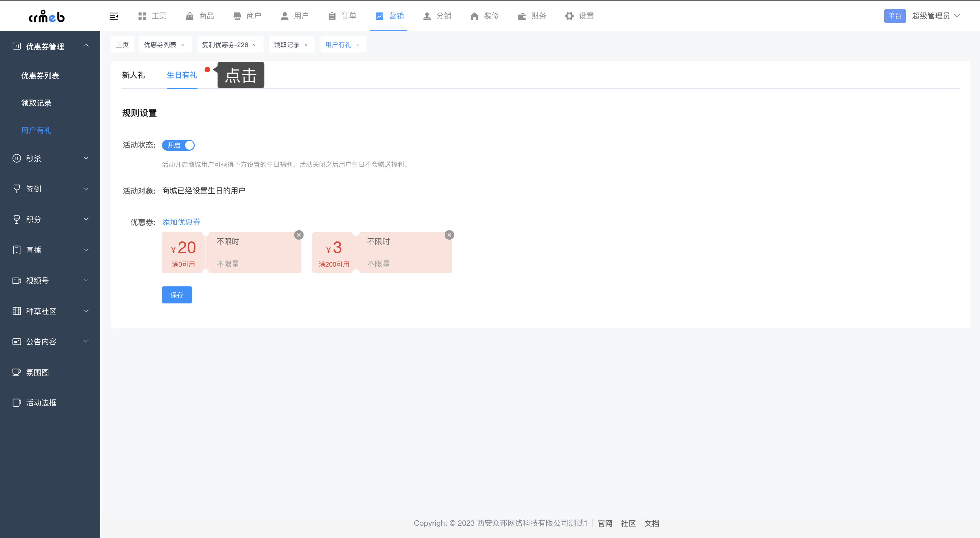980x538 pixels.
Task: Click the 商城已经设置生日的用户 text
Action: tap(204, 191)
